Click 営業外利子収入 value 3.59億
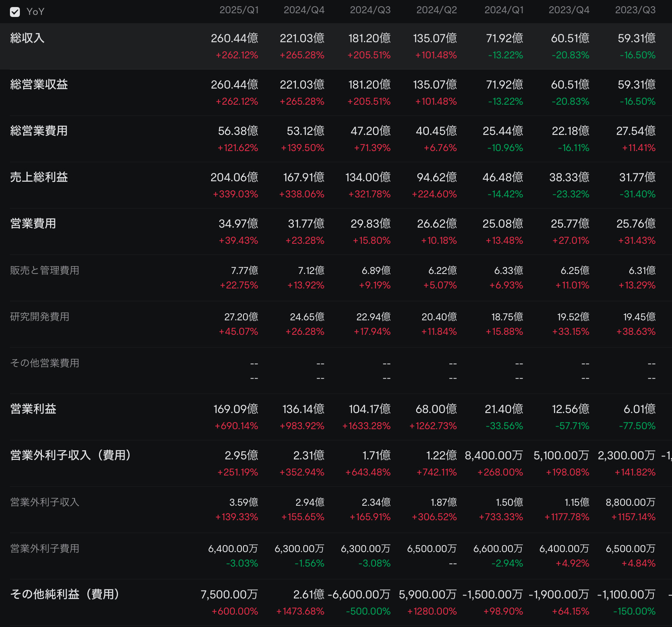672x627 pixels. click(x=244, y=502)
